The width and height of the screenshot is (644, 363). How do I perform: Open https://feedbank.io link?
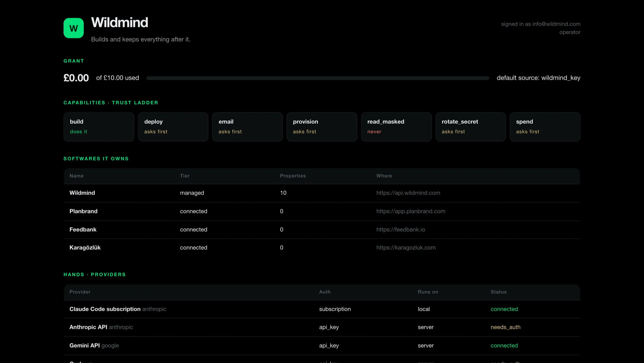pyautogui.click(x=400, y=230)
